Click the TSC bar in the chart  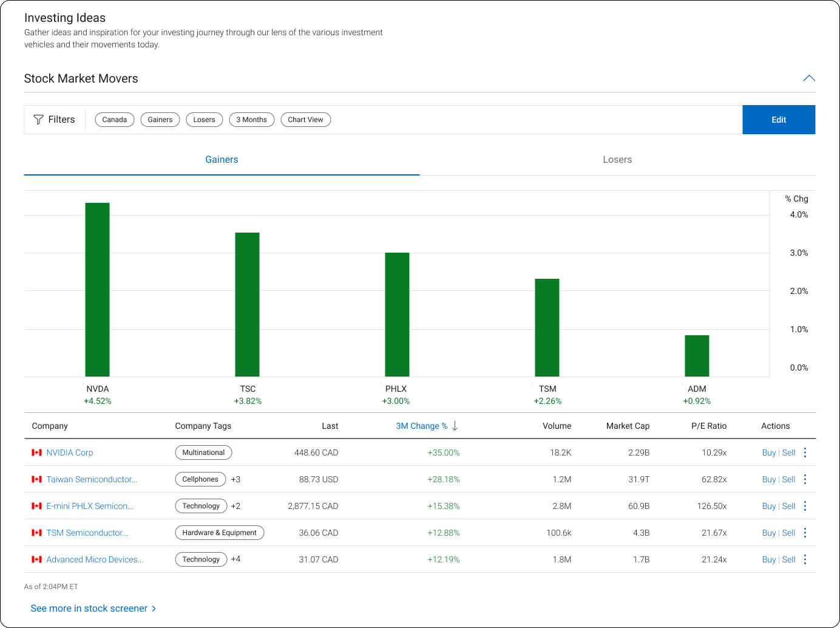tap(247, 304)
